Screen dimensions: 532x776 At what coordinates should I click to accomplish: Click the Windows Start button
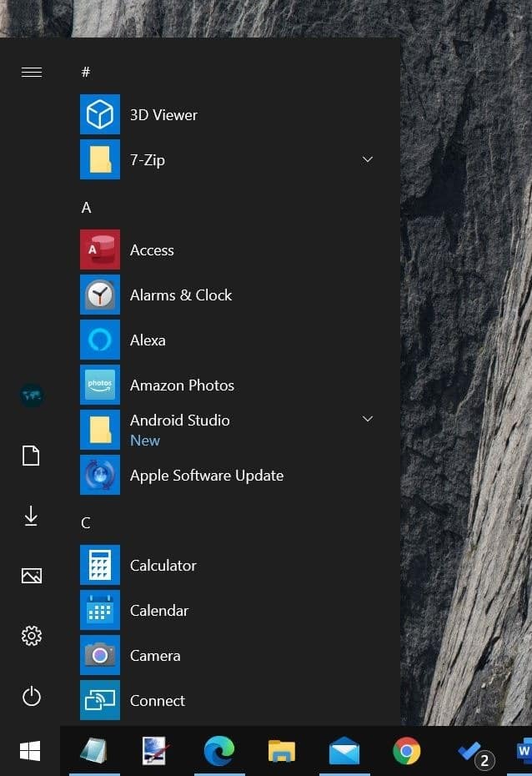30,751
